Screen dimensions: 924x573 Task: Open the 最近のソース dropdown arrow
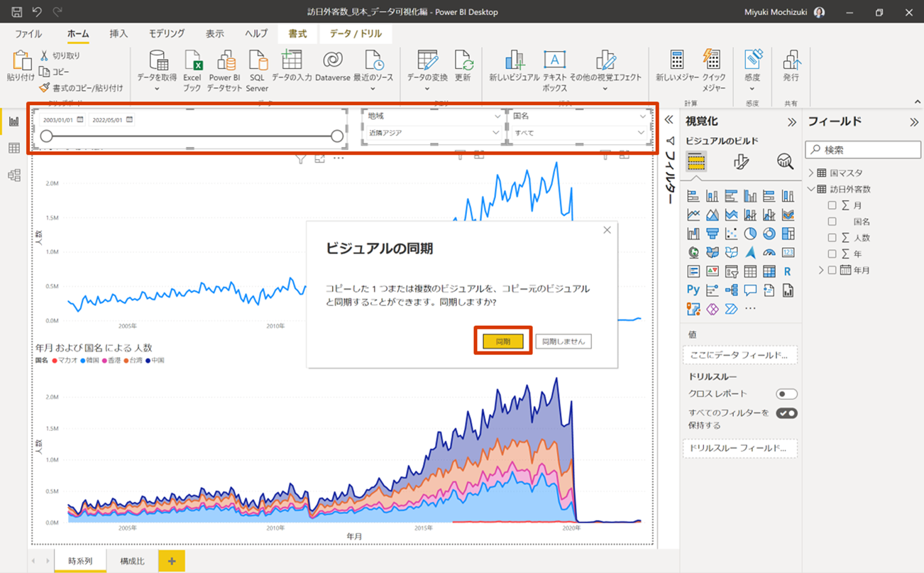[373, 89]
